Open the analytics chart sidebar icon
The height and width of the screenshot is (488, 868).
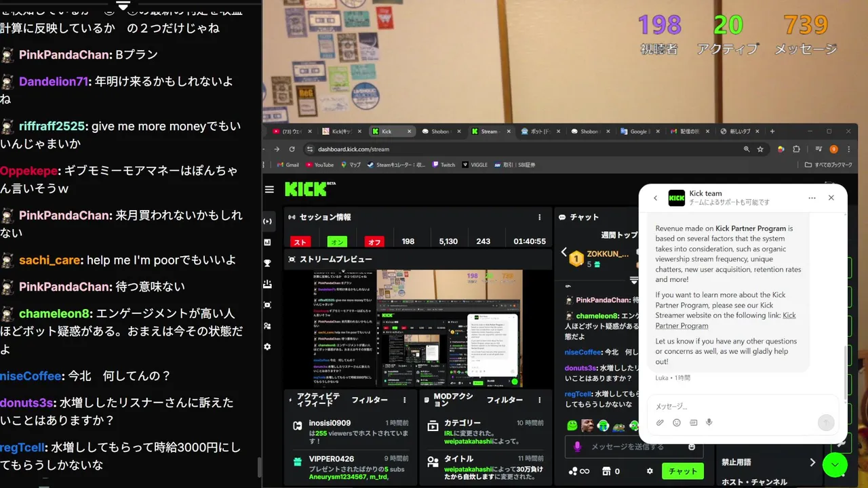point(268,242)
